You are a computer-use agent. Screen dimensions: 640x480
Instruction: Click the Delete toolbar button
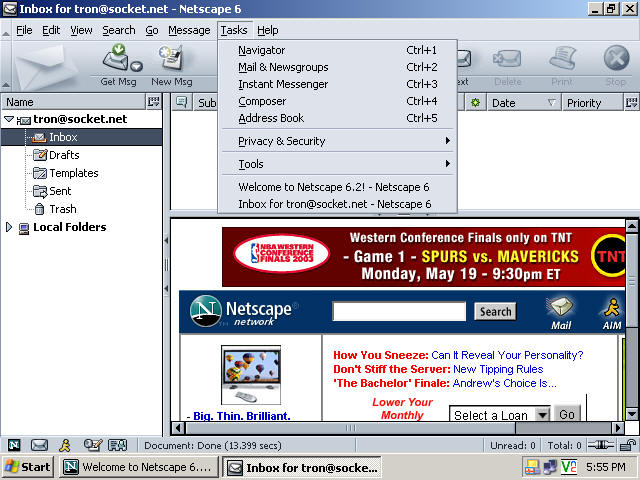pyautogui.click(x=507, y=65)
